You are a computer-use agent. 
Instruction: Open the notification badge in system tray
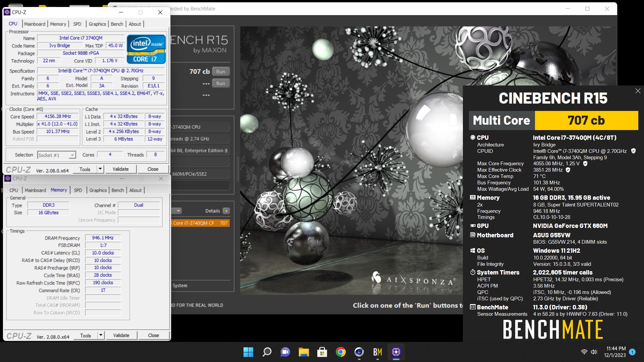(x=632, y=352)
